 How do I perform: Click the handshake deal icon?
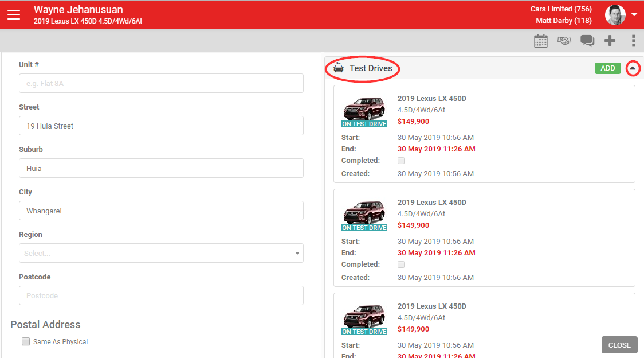564,41
